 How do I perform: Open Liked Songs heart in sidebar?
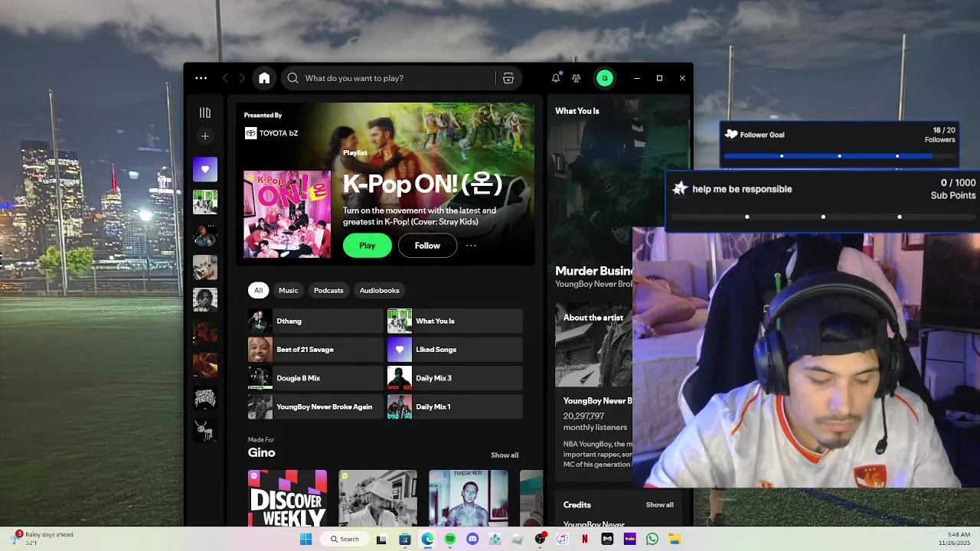point(205,170)
